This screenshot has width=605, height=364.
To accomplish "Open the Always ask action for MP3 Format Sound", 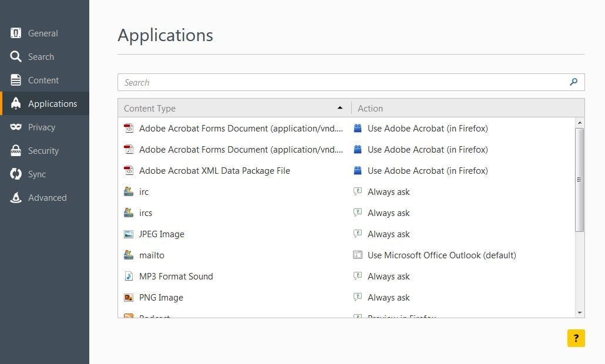I will coord(388,277).
